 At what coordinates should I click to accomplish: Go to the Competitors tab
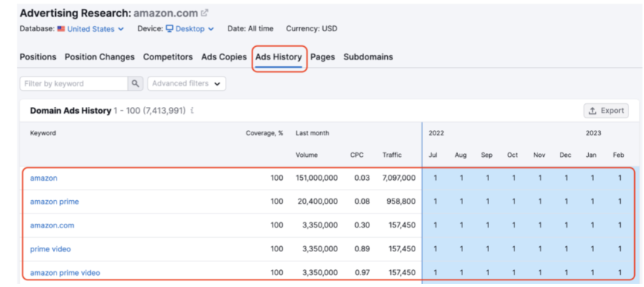click(x=168, y=57)
